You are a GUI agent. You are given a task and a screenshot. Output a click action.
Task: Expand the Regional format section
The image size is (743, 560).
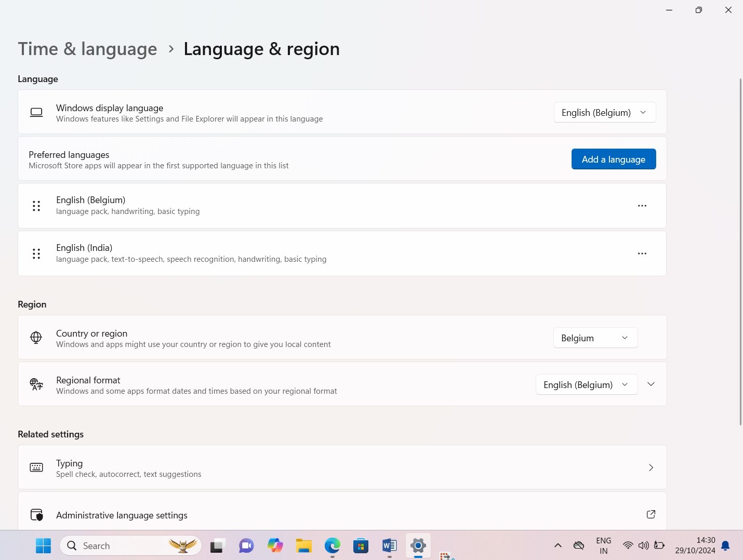click(x=651, y=384)
